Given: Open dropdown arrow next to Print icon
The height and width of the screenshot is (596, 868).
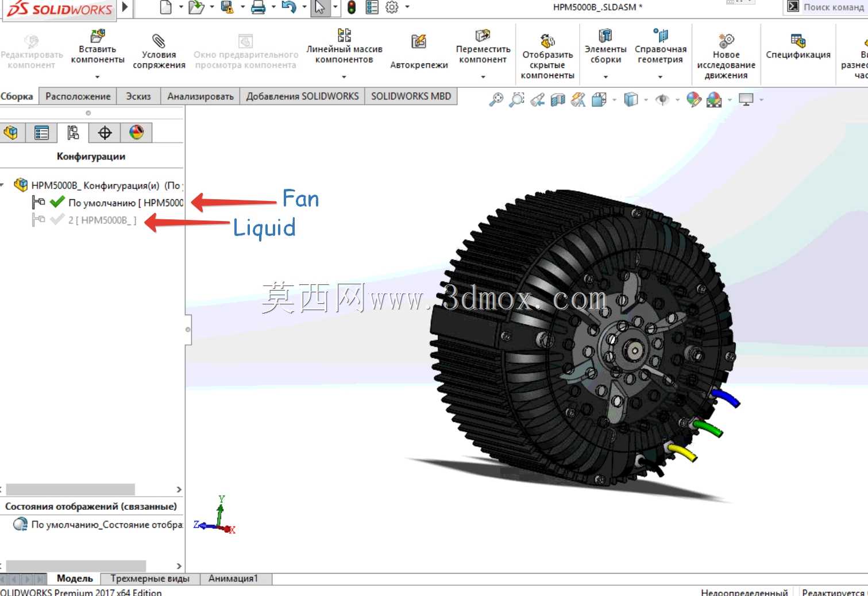Looking at the screenshot, I should (273, 7).
